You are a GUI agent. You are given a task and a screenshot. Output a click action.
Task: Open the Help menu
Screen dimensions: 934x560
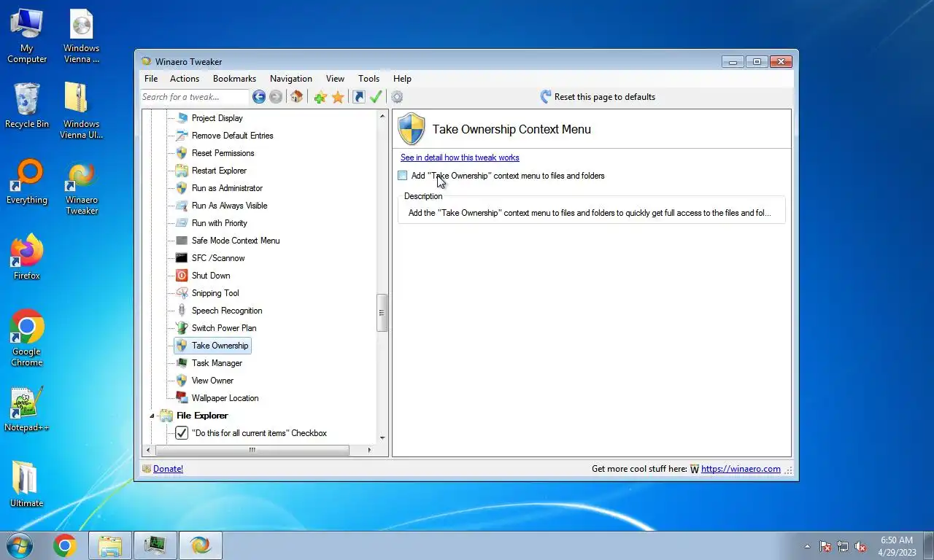(x=402, y=79)
